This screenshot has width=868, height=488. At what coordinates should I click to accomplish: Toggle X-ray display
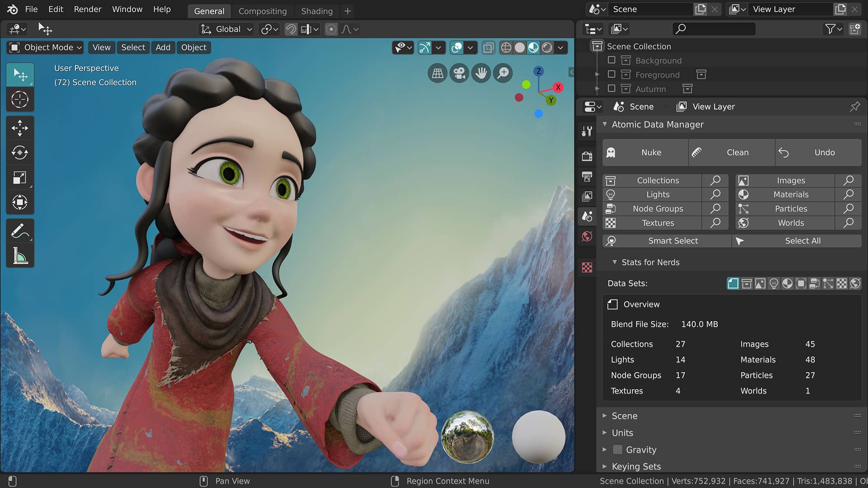488,47
